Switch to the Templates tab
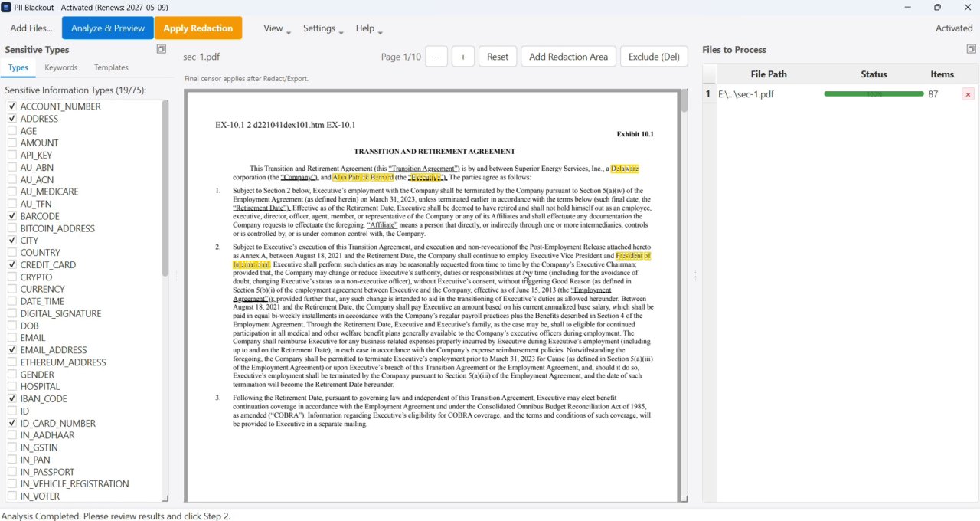Image resolution: width=980 pixels, height=521 pixels. click(111, 67)
